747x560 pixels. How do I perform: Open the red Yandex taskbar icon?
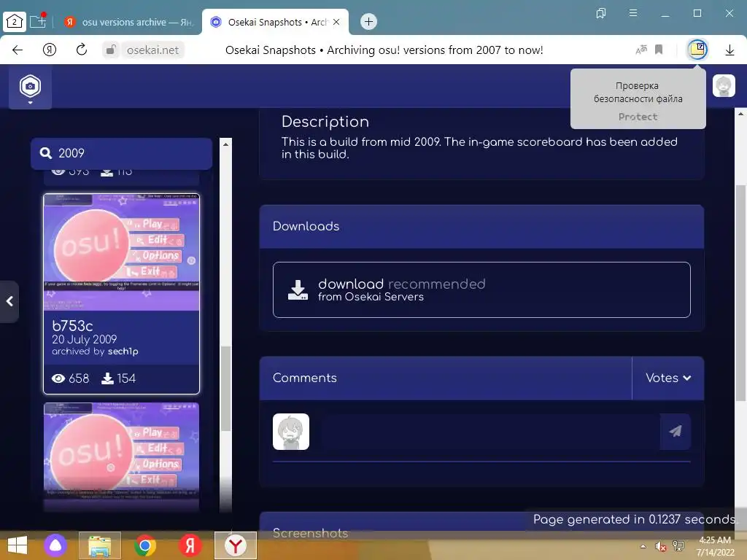coord(190,545)
